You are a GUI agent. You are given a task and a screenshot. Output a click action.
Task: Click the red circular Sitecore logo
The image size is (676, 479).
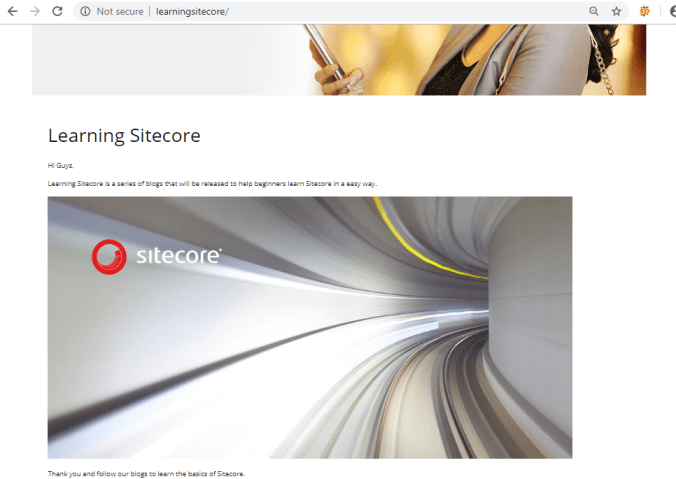[109, 257]
